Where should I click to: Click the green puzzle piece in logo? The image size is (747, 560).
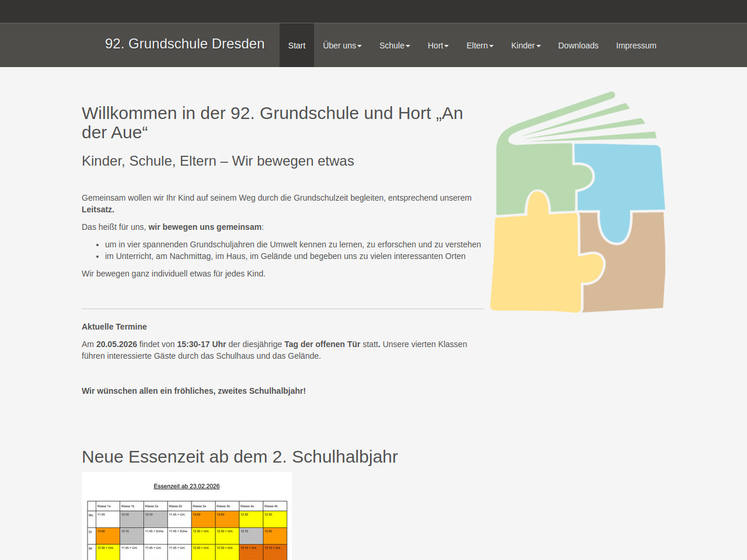click(534, 175)
